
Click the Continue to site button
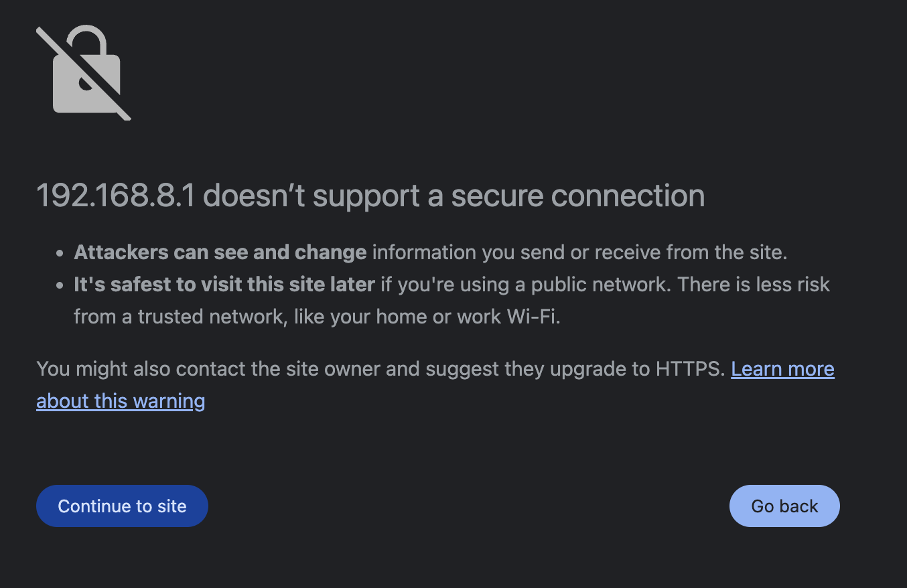(x=122, y=506)
